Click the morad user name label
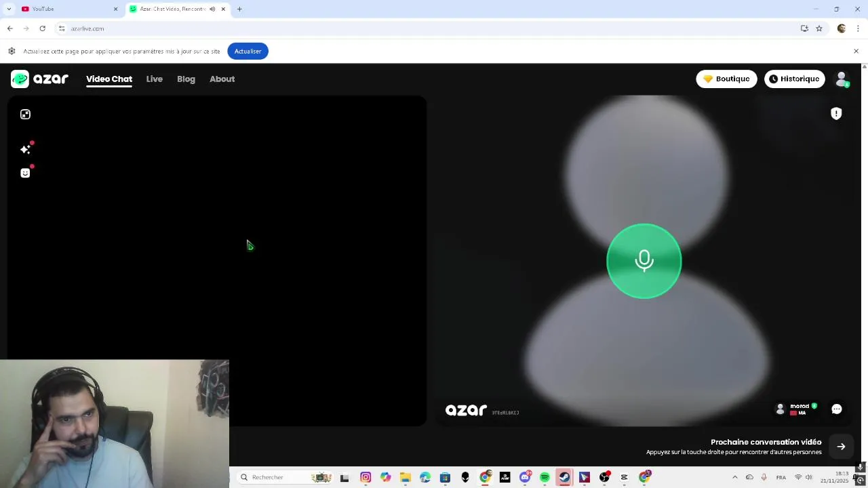Image resolution: width=868 pixels, height=488 pixels. 800,406
